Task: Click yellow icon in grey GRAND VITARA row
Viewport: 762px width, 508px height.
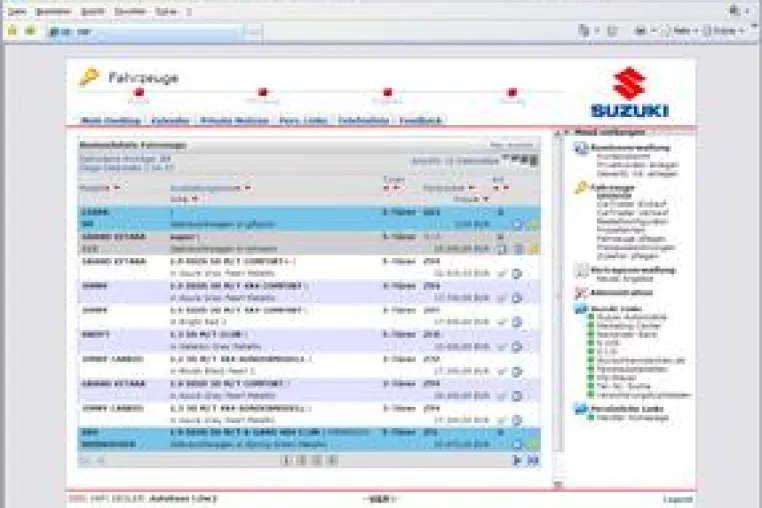Action: 533,249
